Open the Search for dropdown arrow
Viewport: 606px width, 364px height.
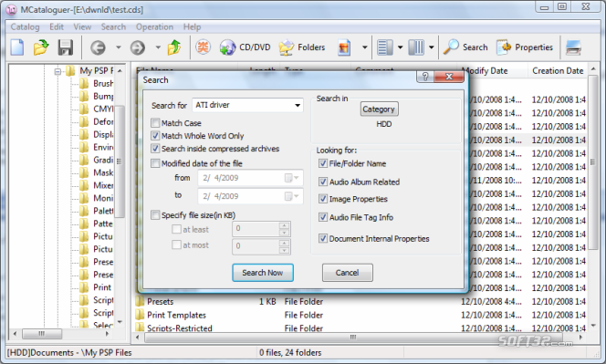(298, 105)
